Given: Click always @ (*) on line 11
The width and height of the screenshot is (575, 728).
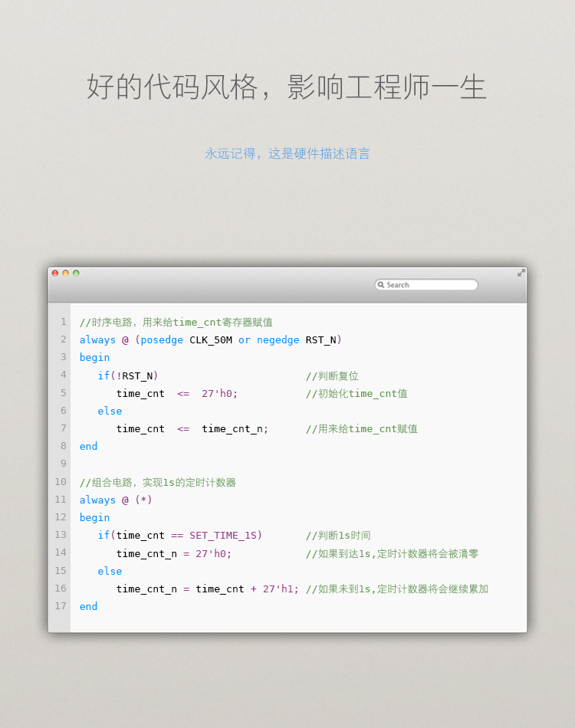Looking at the screenshot, I should point(116,500).
